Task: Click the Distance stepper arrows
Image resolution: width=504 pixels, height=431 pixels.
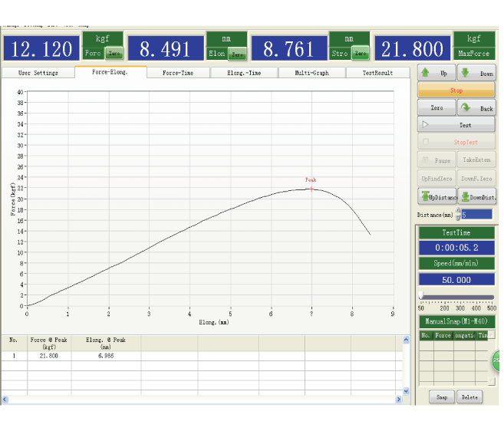Action: [x=459, y=215]
